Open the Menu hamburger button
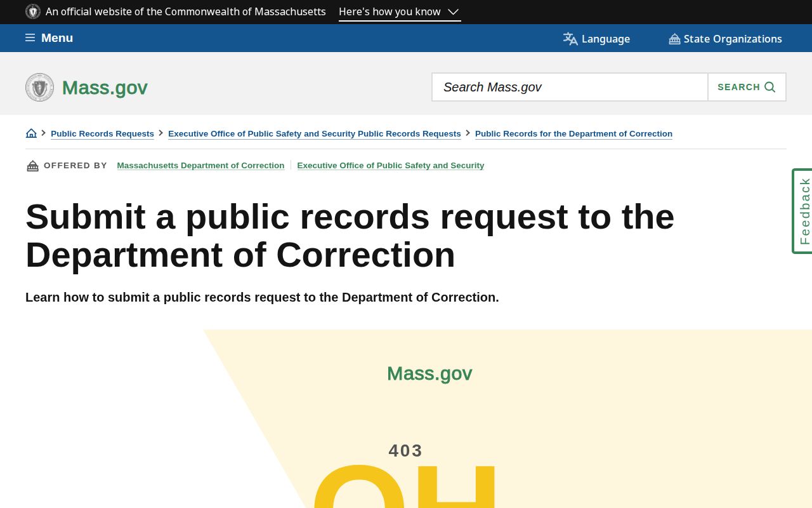 (x=49, y=38)
